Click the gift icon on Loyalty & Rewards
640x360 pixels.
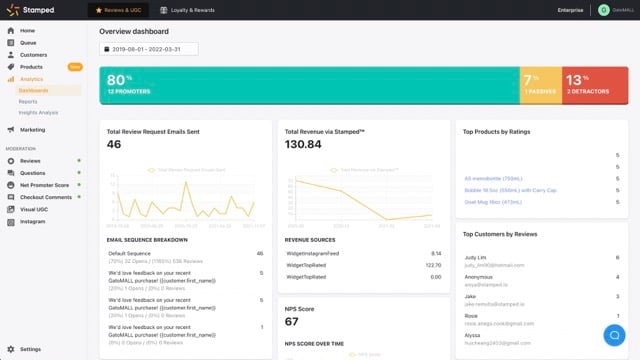(x=164, y=10)
